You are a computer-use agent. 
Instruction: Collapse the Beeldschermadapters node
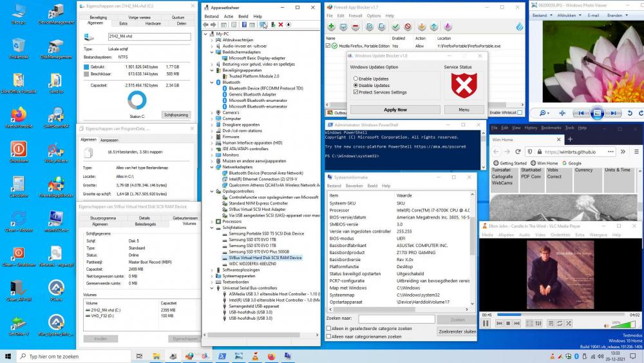[x=212, y=52]
